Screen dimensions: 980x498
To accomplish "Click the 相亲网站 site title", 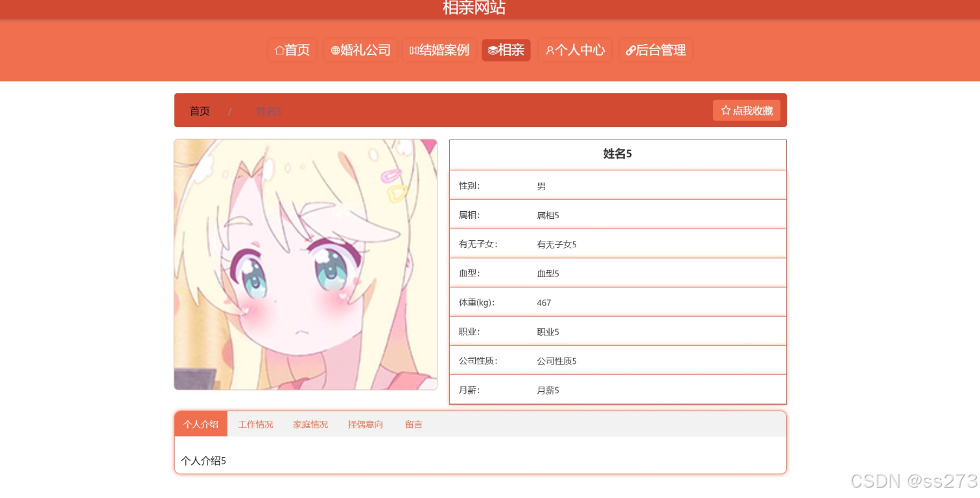I will point(474,8).
